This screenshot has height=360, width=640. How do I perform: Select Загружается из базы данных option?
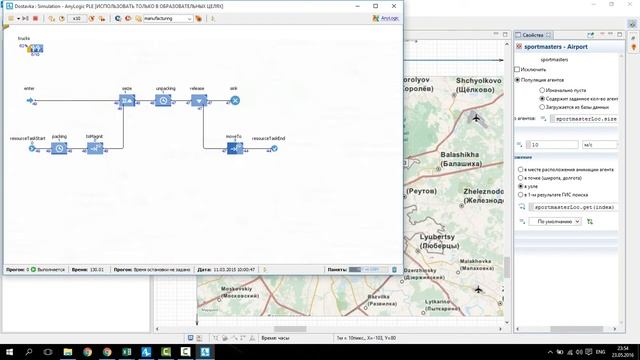[x=542, y=107]
